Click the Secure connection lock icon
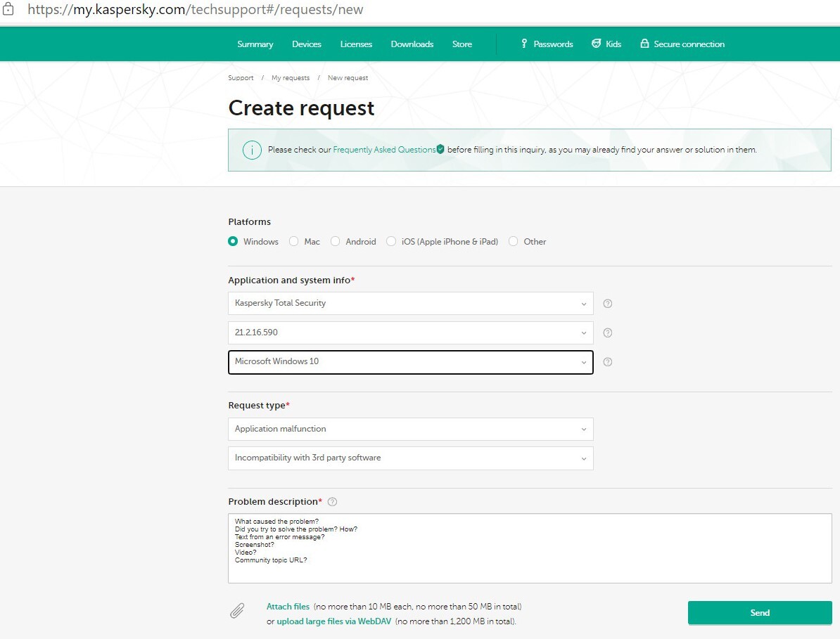Screen dimensions: 840x639 coord(644,44)
